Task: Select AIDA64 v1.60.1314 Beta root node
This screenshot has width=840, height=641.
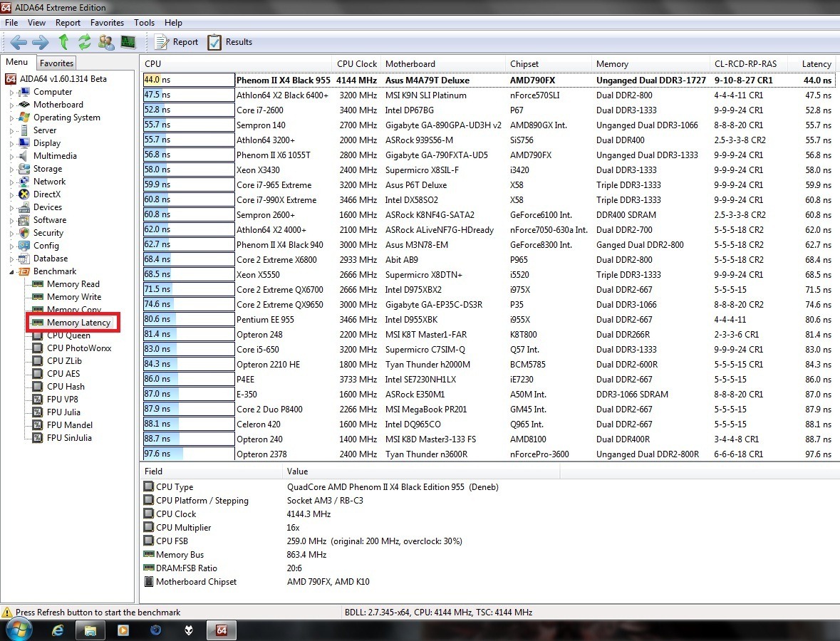Action: coord(56,79)
